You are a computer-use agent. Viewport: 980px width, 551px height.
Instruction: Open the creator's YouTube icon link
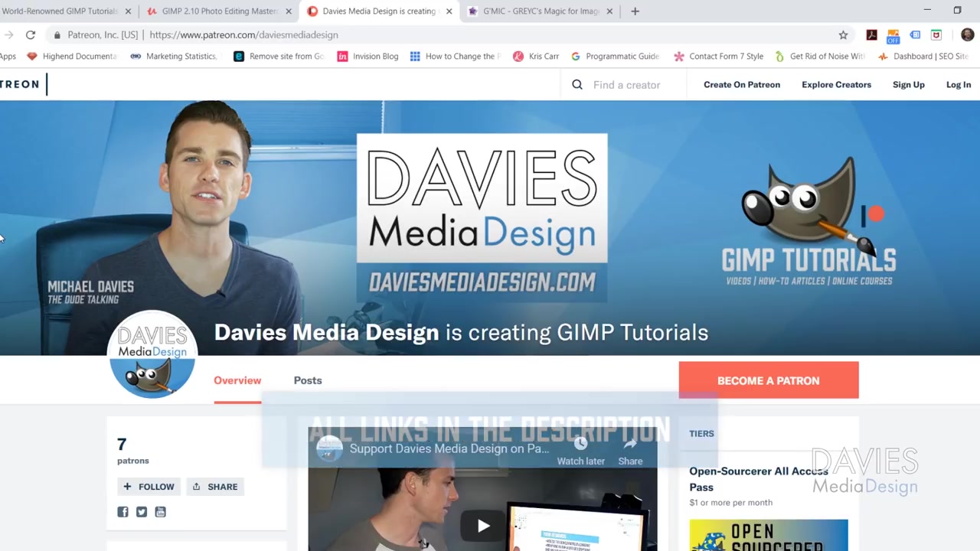point(160,511)
